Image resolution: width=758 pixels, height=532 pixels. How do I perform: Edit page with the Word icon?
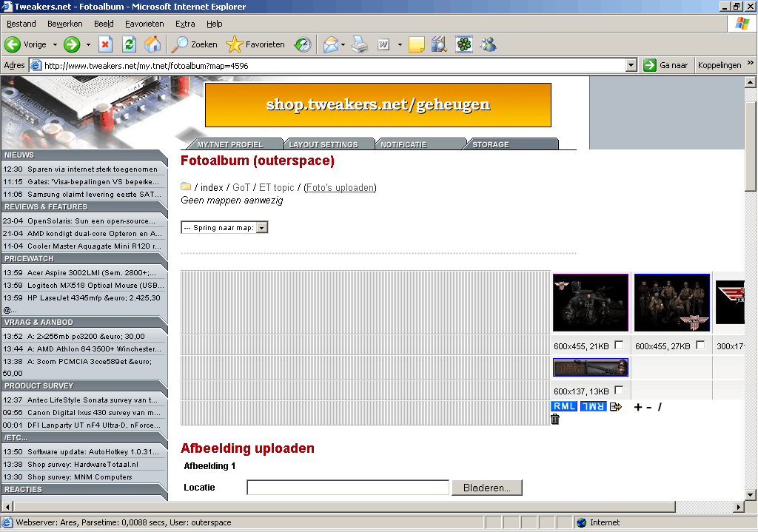[383, 44]
